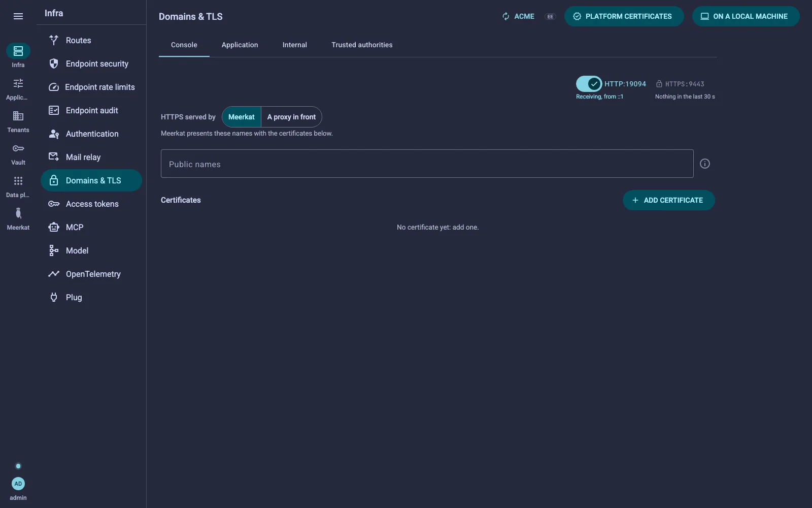Open Mail relay in the sidebar
Viewport: 812px width, 508px height.
tap(91, 157)
